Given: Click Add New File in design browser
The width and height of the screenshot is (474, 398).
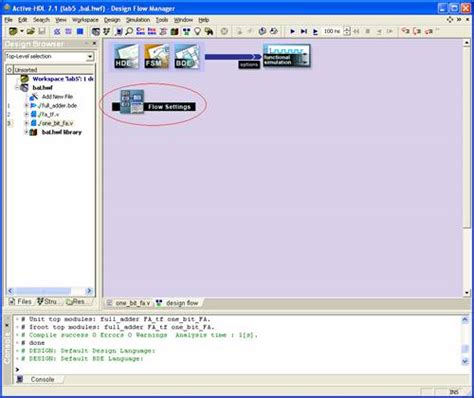Looking at the screenshot, I should tap(57, 97).
